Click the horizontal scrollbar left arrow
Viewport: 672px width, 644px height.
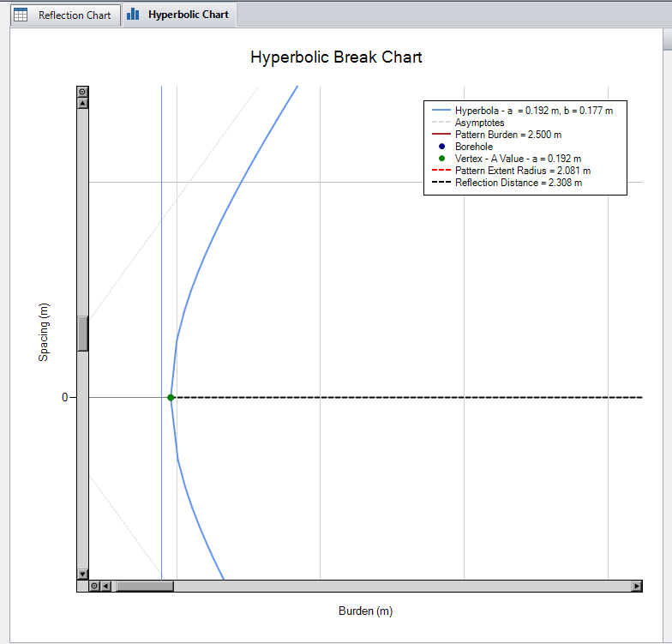[105, 586]
